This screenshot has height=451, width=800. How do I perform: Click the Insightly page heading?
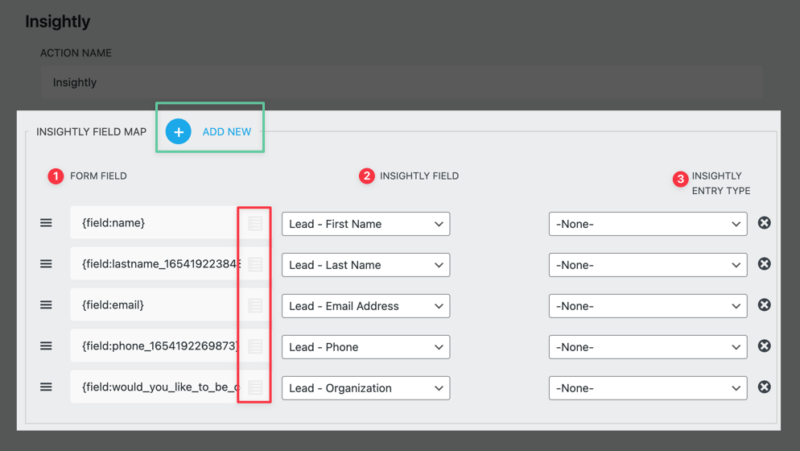(x=58, y=21)
